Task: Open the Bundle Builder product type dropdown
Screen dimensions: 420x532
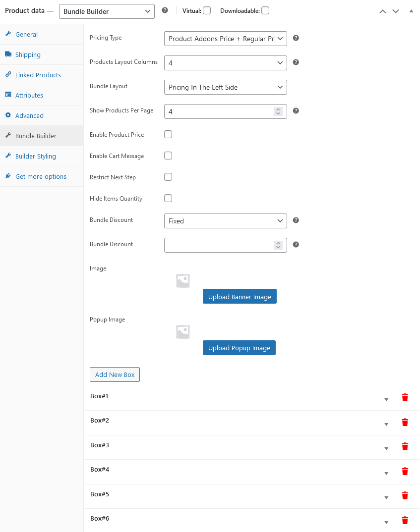Action: tap(107, 11)
